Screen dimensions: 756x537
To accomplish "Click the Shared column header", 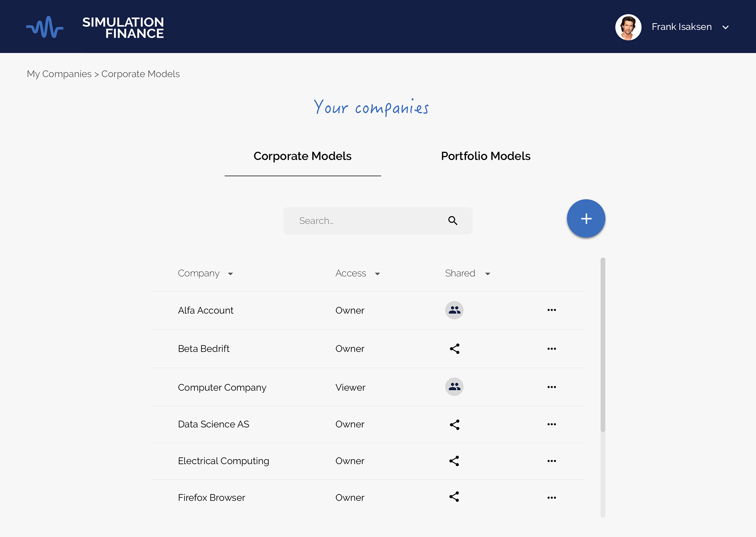I will pos(460,273).
